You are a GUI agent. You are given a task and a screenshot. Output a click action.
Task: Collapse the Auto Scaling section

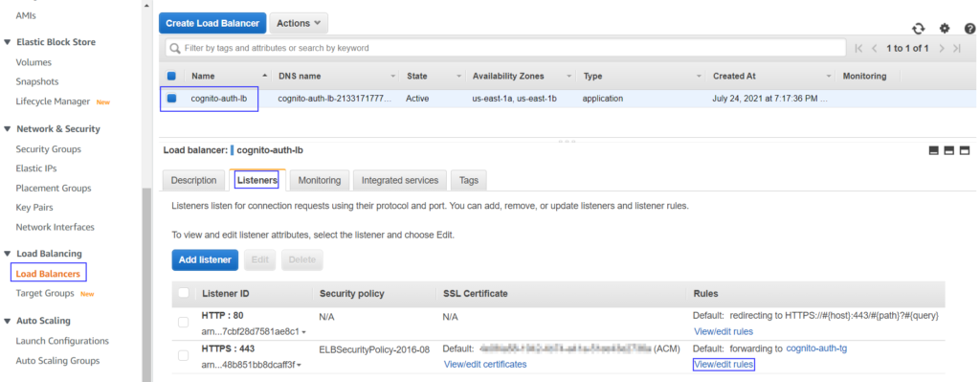[8, 321]
